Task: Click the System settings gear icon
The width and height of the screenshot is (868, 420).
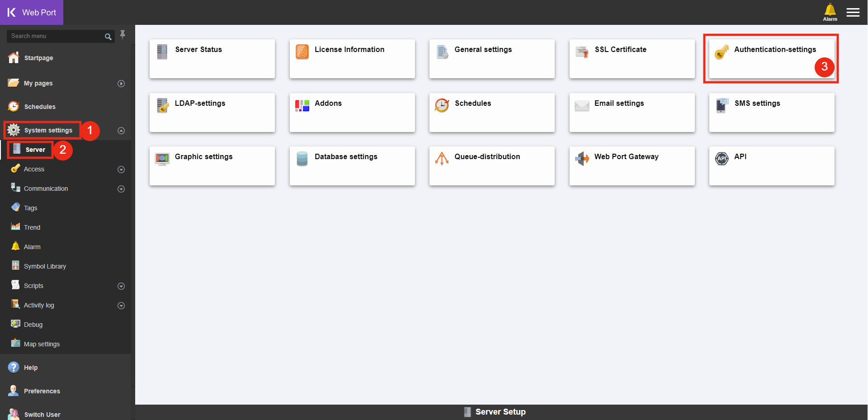Action: [x=14, y=130]
